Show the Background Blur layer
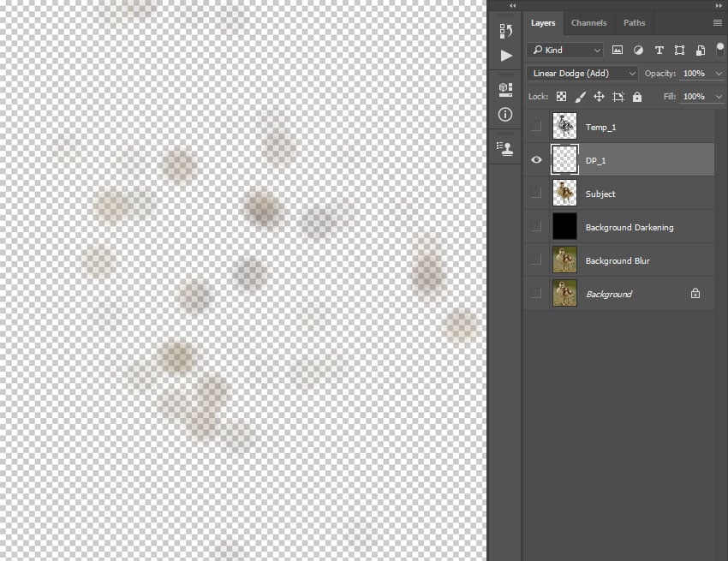The width and height of the screenshot is (728, 561). click(536, 260)
